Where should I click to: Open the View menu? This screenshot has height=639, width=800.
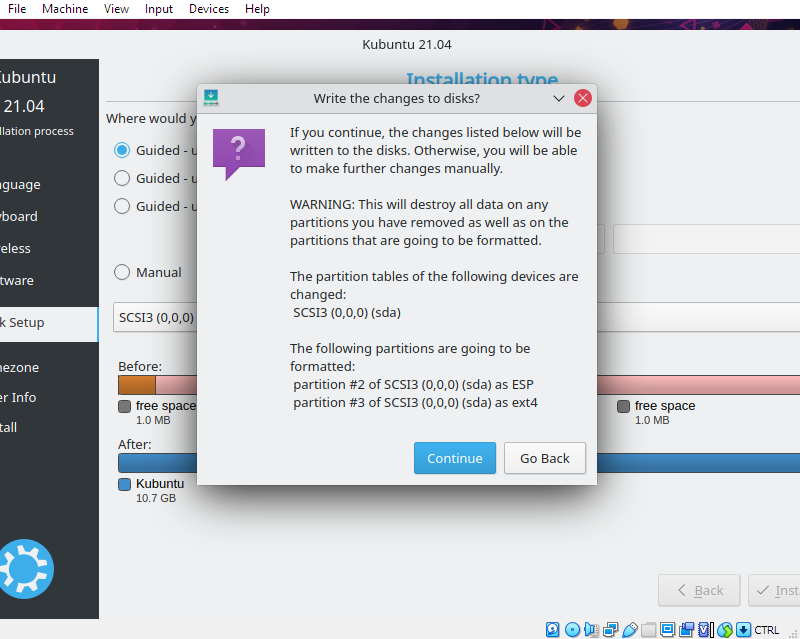116,9
